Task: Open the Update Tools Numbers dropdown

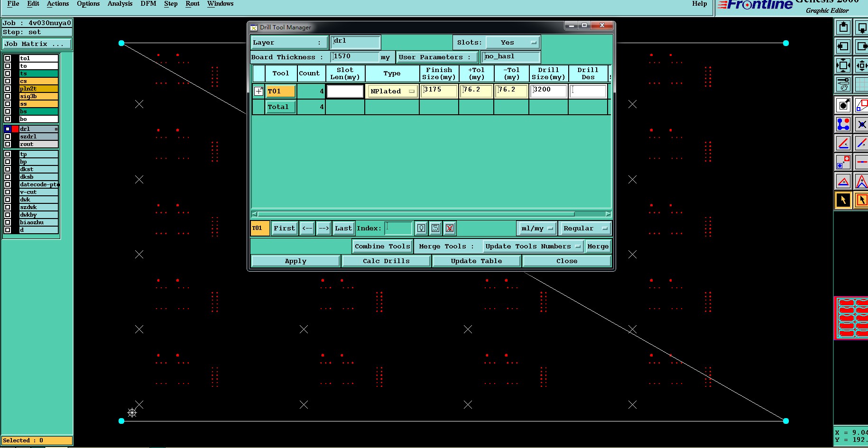Action: click(x=533, y=246)
